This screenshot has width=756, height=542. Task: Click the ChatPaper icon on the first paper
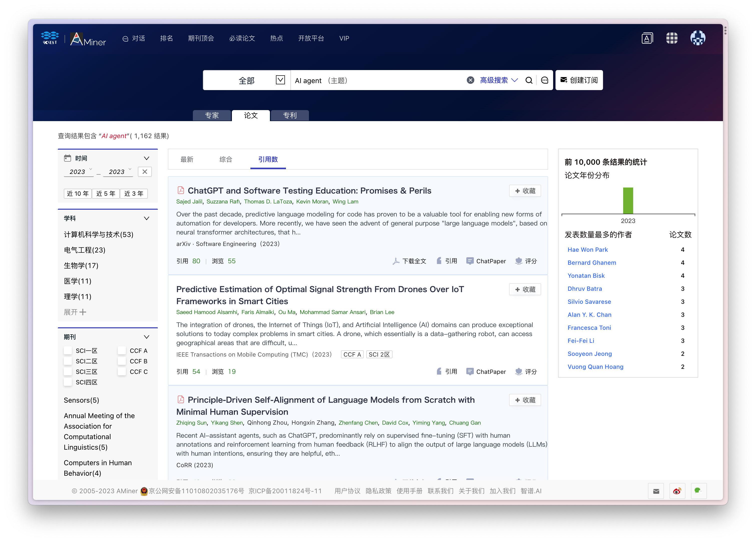pyautogui.click(x=470, y=261)
